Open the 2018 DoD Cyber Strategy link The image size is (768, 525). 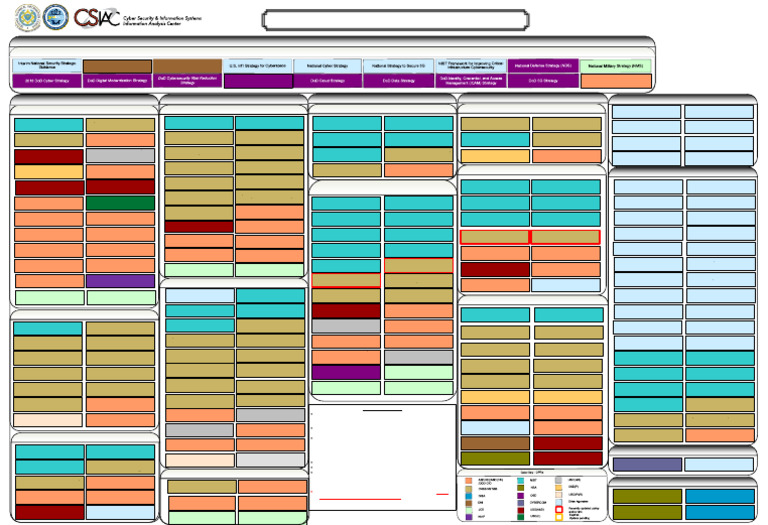click(x=47, y=81)
